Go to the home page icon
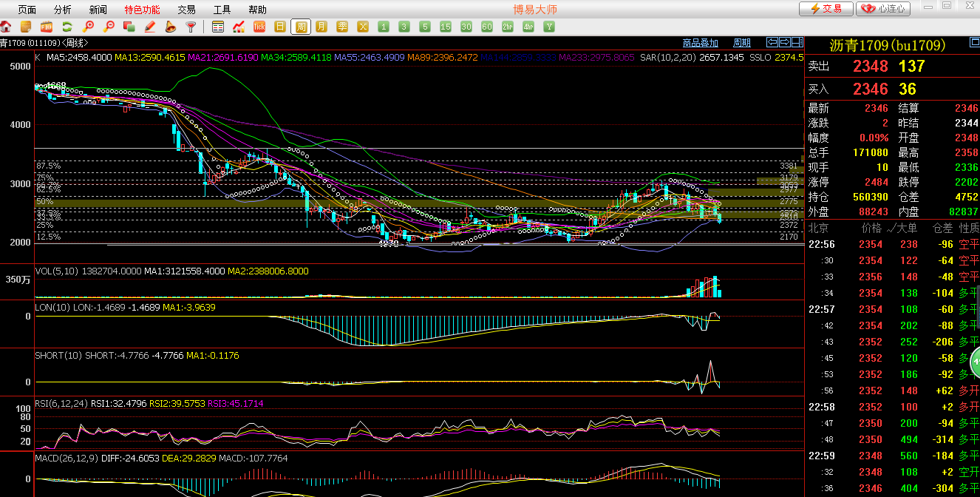980x497 pixels. click(6, 27)
